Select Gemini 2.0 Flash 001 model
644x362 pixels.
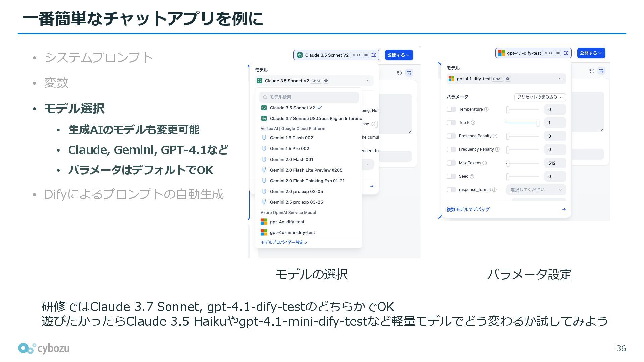click(x=308, y=159)
